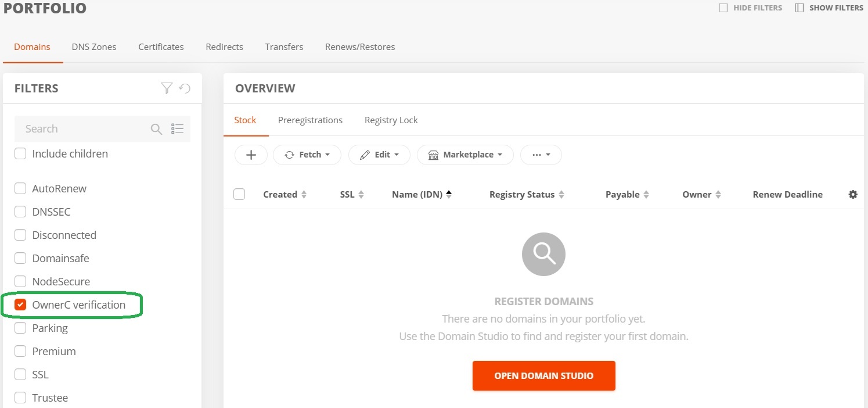Check the DNSSEC filter
868x408 pixels.
[20, 212]
